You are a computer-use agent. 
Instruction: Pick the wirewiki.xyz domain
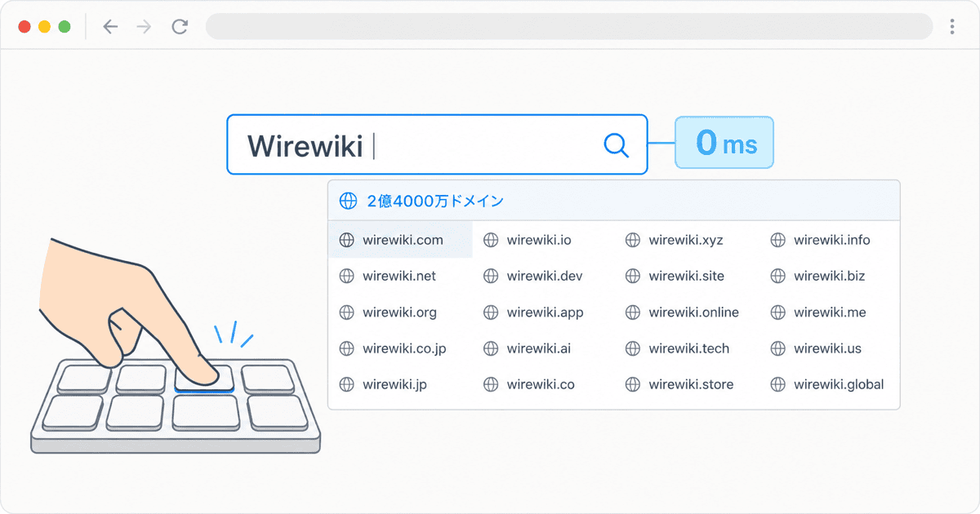[686, 240]
